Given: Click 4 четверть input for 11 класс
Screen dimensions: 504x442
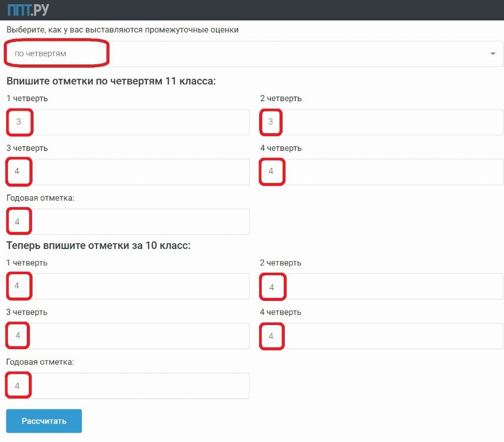Looking at the screenshot, I should 381,172.
